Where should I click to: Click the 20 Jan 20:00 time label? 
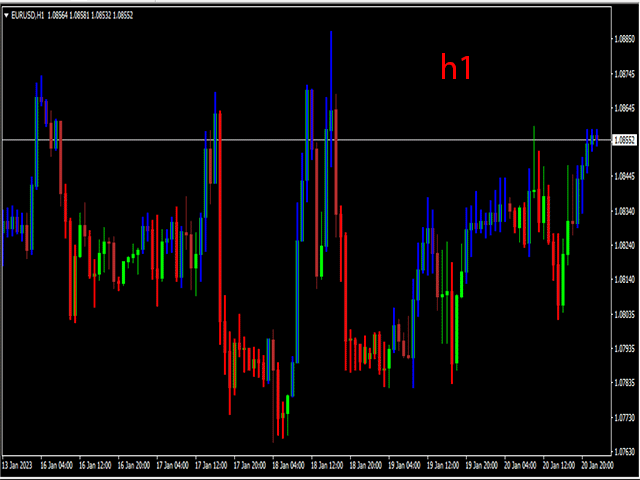tap(597, 466)
